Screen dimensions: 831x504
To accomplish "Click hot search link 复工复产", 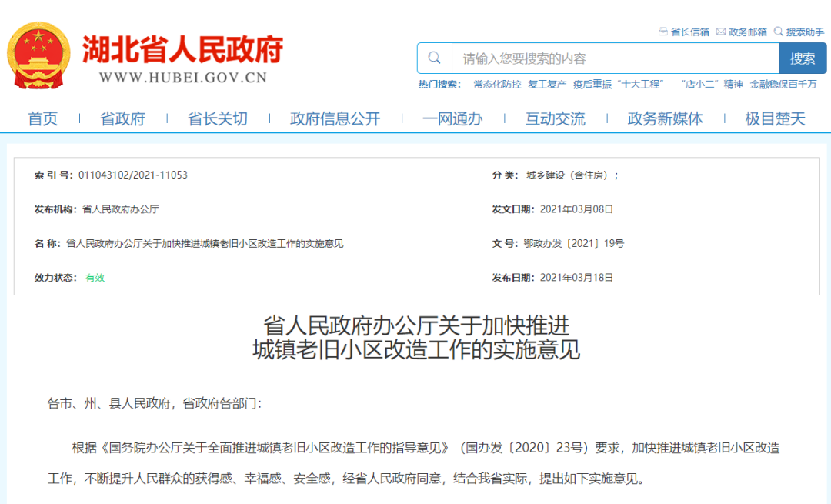I will tap(547, 85).
